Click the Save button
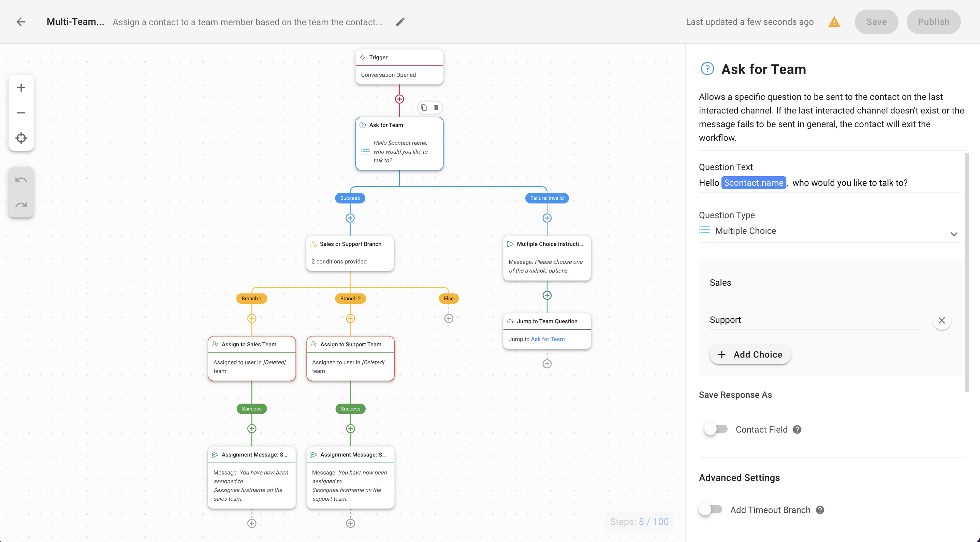The height and width of the screenshot is (542, 980). [876, 22]
